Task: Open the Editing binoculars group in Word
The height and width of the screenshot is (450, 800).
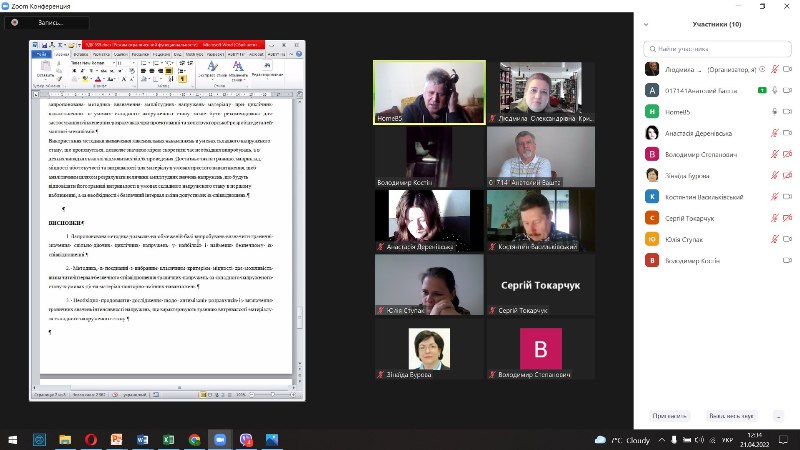Action: 267,69
